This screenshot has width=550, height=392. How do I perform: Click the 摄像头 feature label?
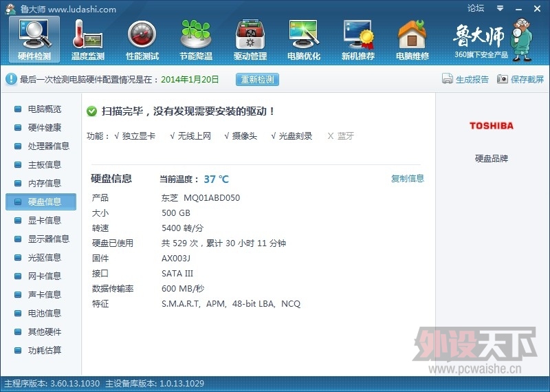click(245, 135)
